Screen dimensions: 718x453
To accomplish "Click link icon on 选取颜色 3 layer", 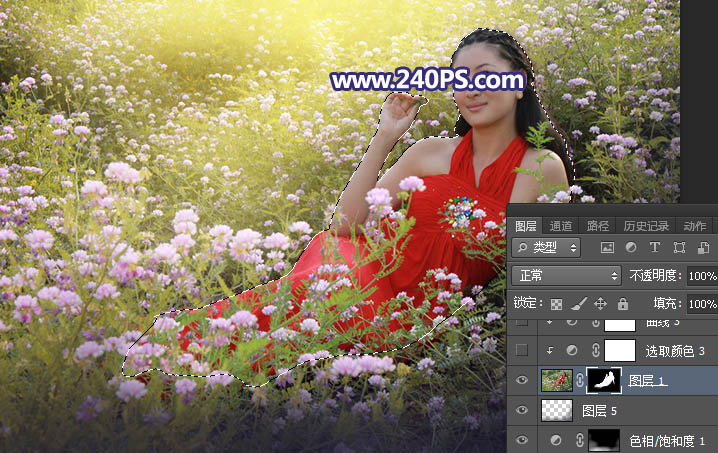I will (x=595, y=350).
